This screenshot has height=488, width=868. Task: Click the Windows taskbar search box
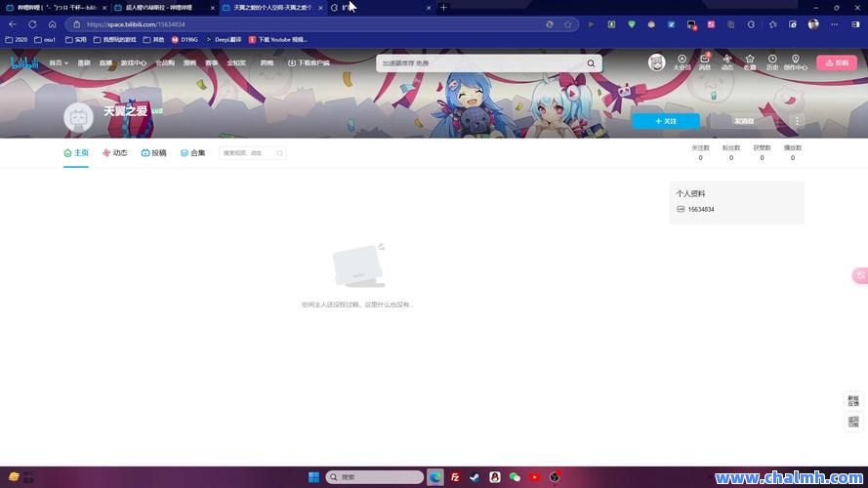click(374, 477)
